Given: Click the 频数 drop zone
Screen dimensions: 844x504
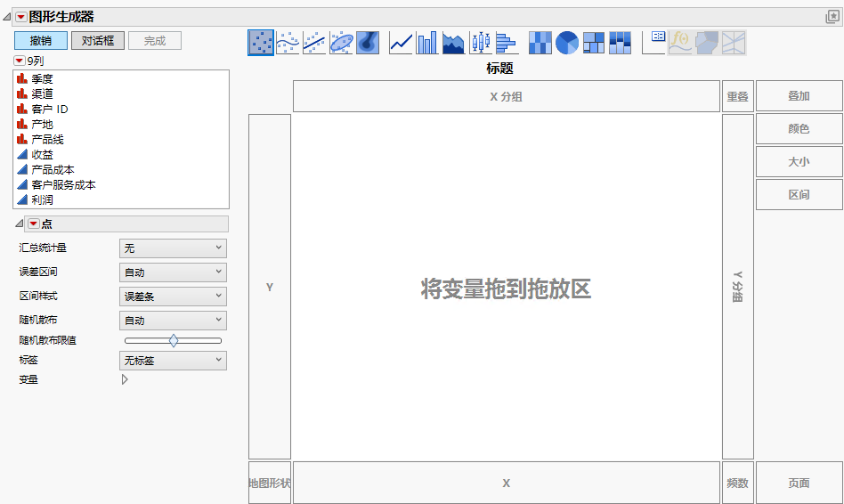Looking at the screenshot, I should [738, 483].
